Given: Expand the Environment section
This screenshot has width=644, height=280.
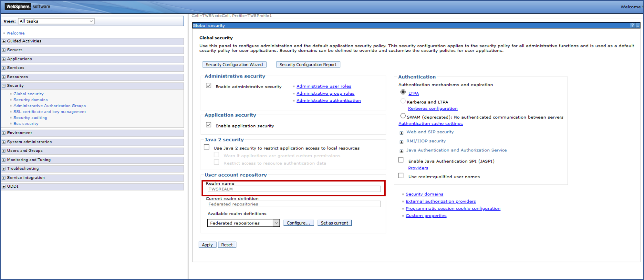Looking at the screenshot, I should coord(4,133).
